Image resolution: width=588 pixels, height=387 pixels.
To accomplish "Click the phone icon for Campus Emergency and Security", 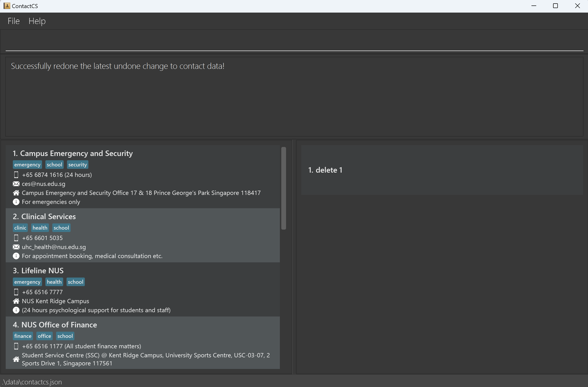I will pos(16,175).
